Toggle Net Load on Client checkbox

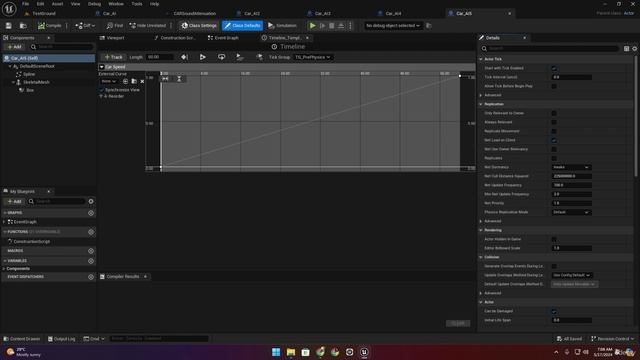554,140
